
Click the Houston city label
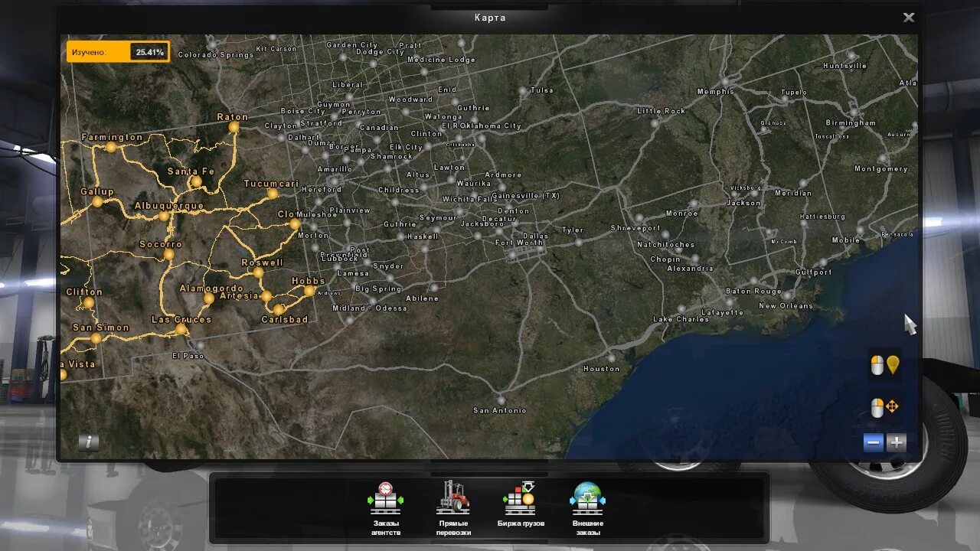pos(602,369)
